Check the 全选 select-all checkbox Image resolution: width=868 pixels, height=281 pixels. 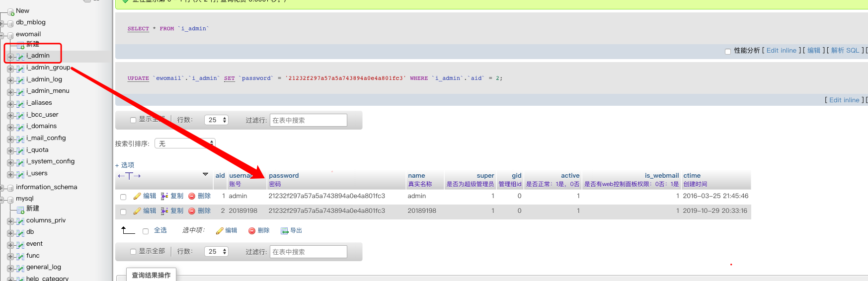click(x=146, y=231)
